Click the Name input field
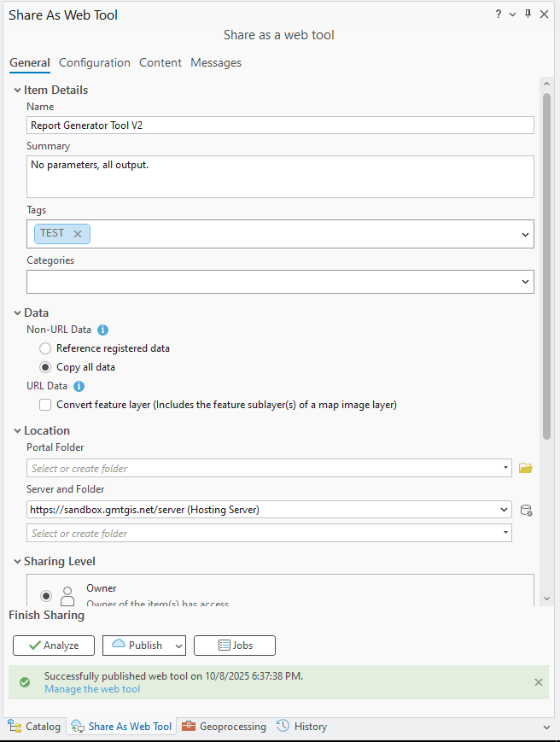560x742 pixels. tap(281, 126)
